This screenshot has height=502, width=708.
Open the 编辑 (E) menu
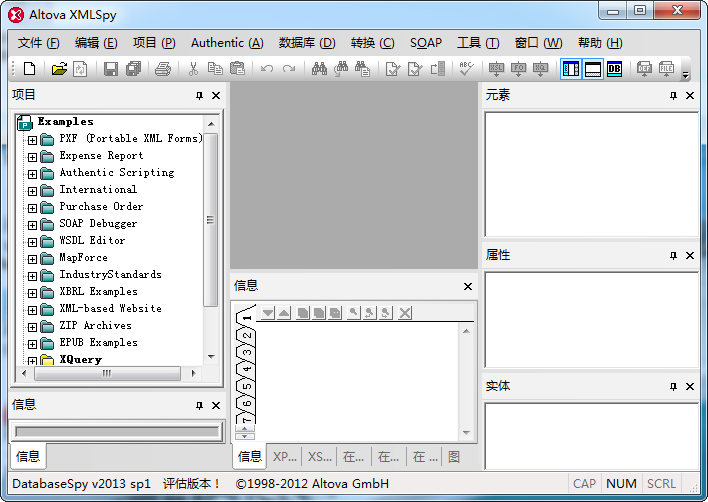pos(96,43)
